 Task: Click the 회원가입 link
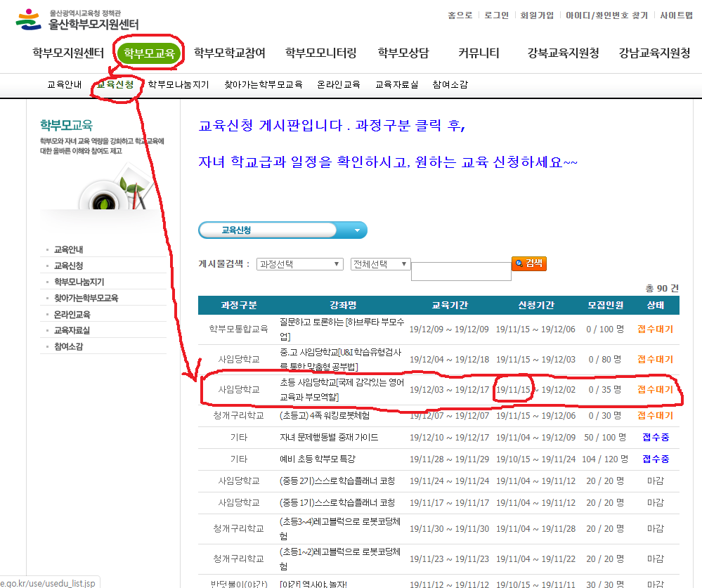(x=536, y=15)
